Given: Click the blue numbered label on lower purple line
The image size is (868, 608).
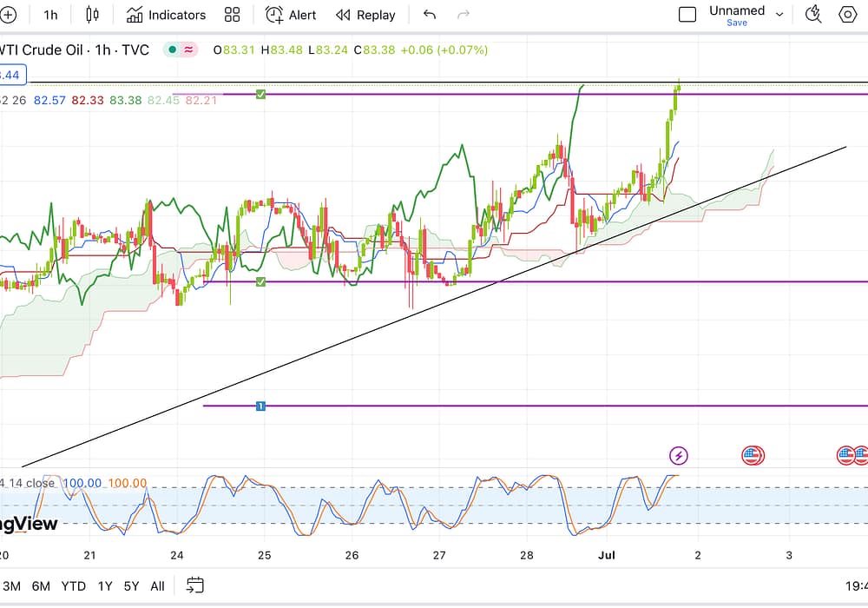Looking at the screenshot, I should [260, 406].
